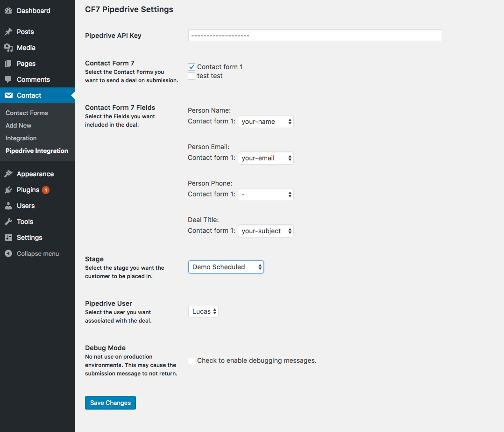Viewport: 504px width, 432px height.
Task: Enable the debugging messages checkbox
Action: click(x=192, y=360)
